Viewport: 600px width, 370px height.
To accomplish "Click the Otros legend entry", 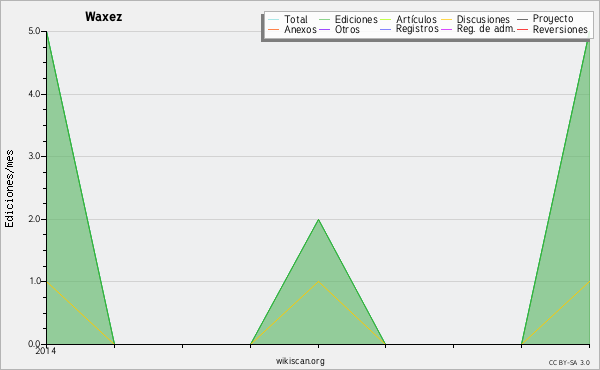I will click(x=339, y=29).
